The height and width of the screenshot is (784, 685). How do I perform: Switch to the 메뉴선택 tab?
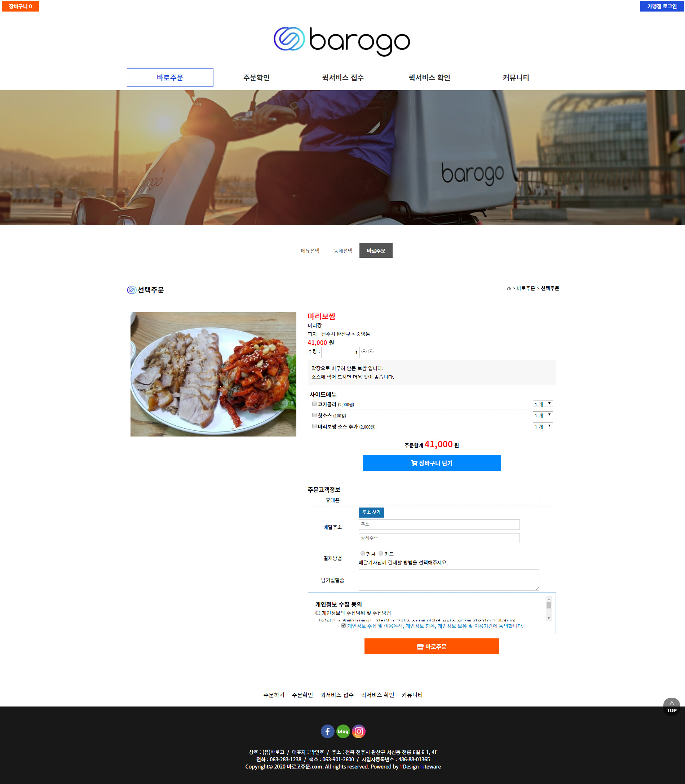[x=310, y=251]
